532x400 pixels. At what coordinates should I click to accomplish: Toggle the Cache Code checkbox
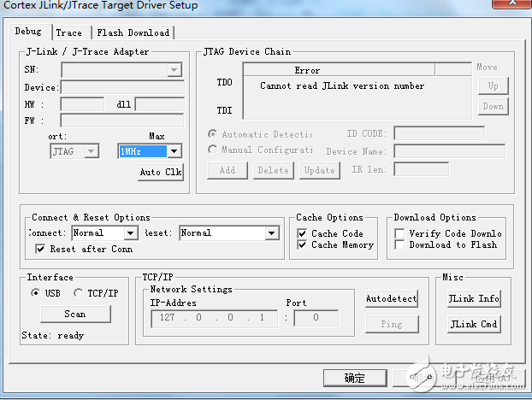pos(302,233)
